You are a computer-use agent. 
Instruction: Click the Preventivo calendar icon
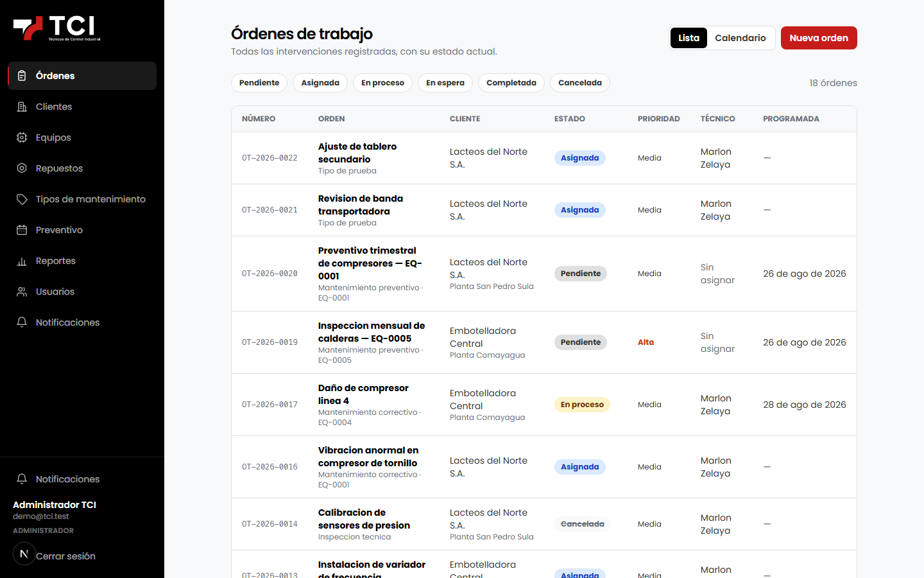[x=22, y=230]
